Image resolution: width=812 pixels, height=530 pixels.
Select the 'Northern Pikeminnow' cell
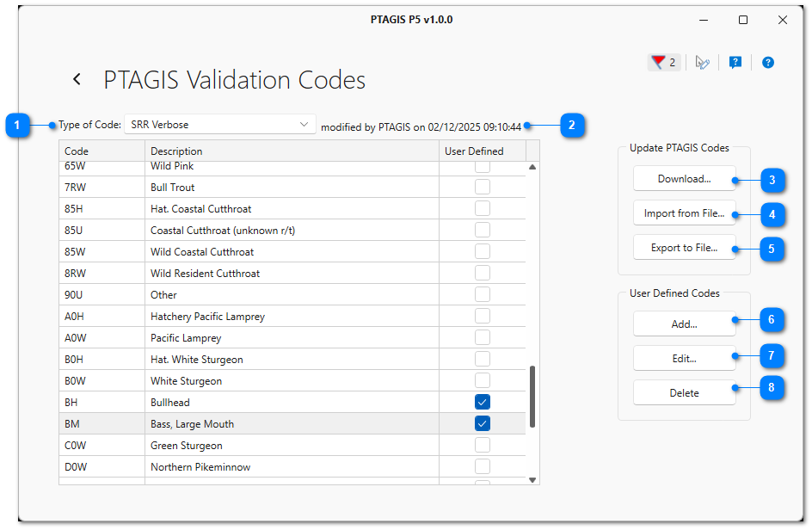coord(292,467)
